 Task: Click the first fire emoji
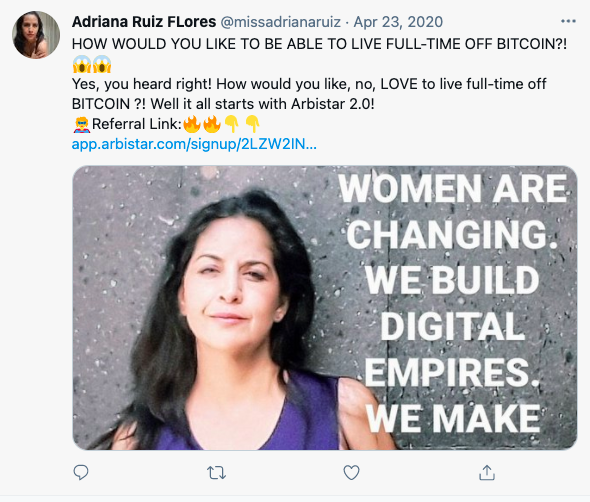(192, 124)
